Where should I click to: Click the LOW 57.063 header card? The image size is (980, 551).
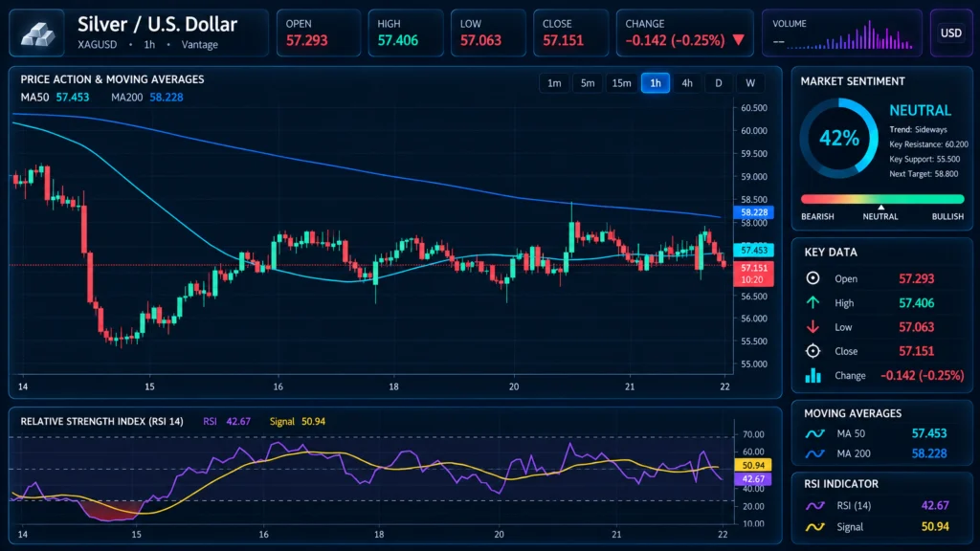click(x=488, y=33)
